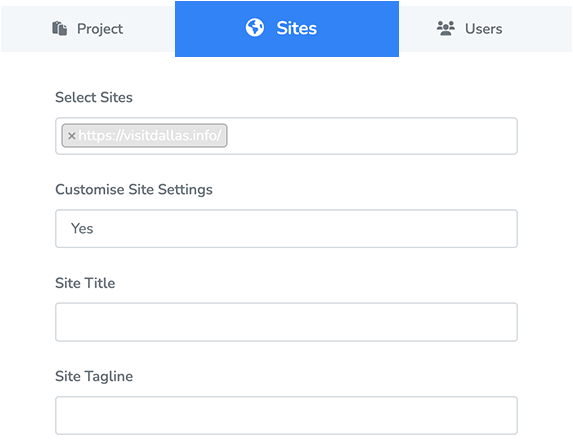Click the Project text label
Image resolution: width=573 pixels, height=442 pixels.
coord(100,29)
